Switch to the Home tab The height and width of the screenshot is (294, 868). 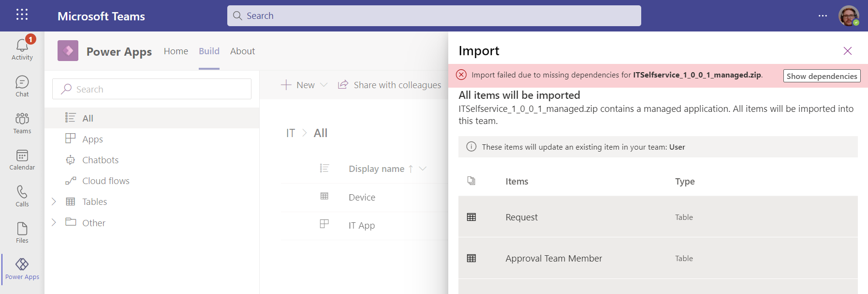pyautogui.click(x=176, y=51)
